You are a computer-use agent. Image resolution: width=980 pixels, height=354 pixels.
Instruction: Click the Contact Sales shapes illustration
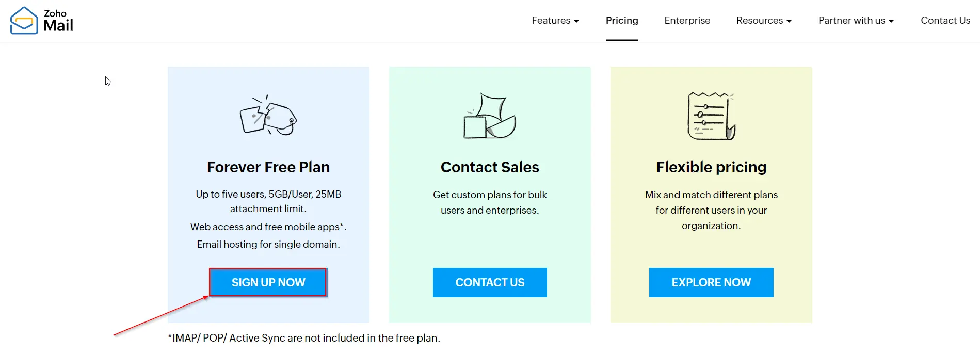490,116
